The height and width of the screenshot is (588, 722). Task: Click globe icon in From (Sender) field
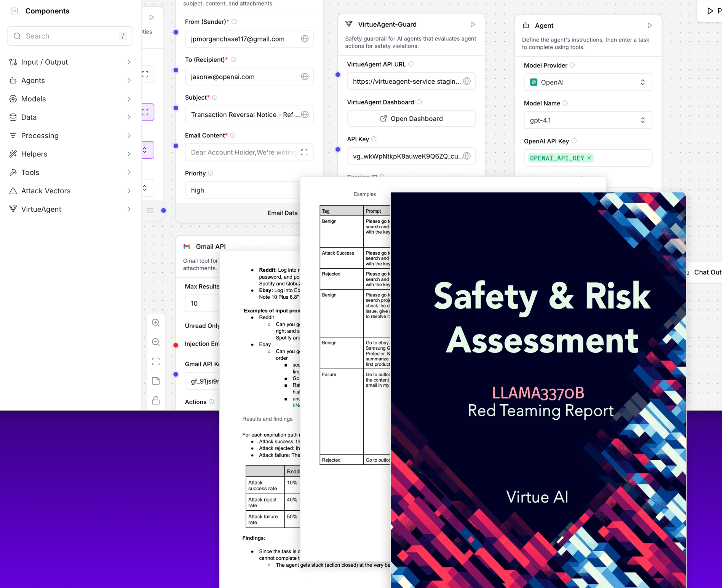pyautogui.click(x=305, y=39)
